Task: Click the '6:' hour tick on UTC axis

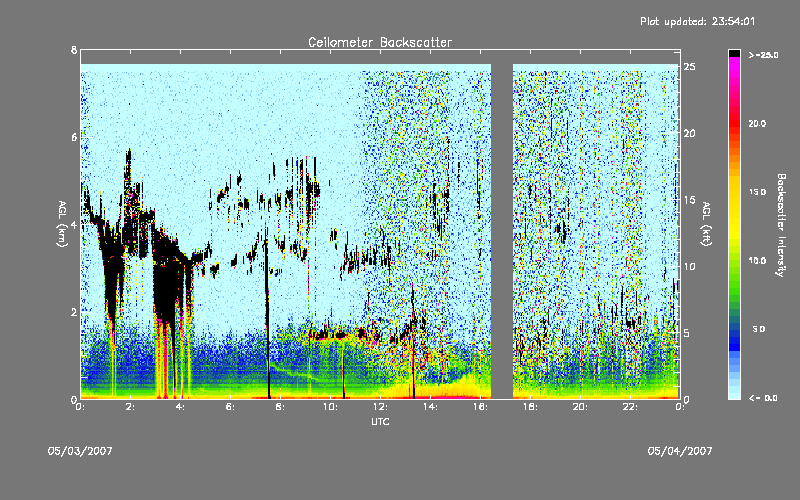Action: pos(231,407)
